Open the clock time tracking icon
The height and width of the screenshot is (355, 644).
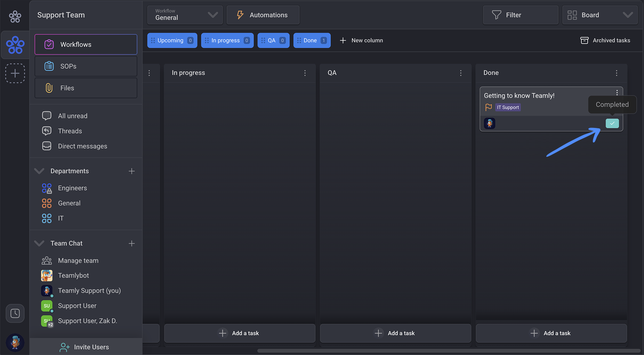(x=15, y=313)
